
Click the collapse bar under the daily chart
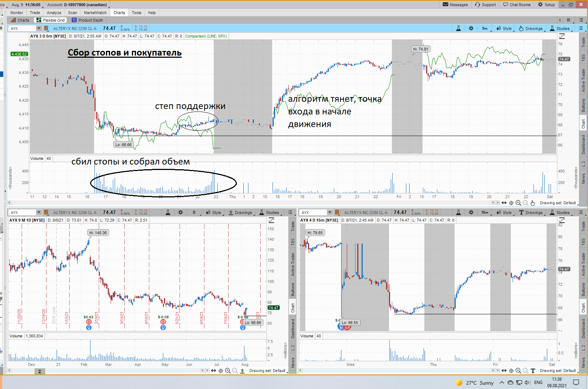(40, 371)
